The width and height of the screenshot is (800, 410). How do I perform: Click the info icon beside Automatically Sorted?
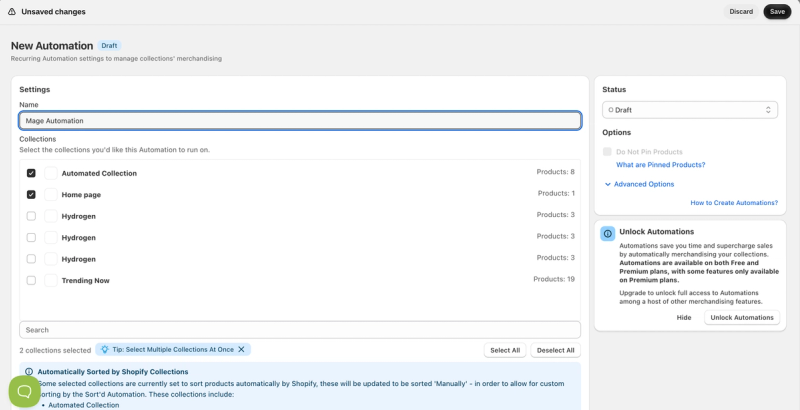pyautogui.click(x=29, y=372)
